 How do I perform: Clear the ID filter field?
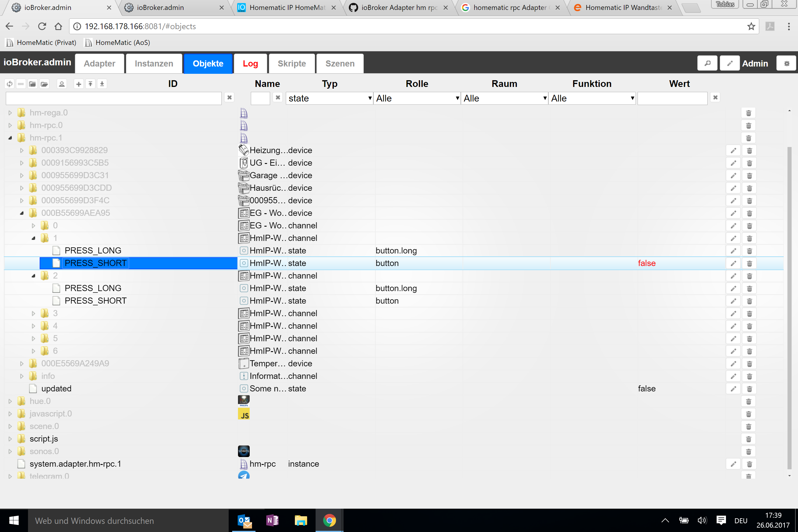tap(229, 98)
